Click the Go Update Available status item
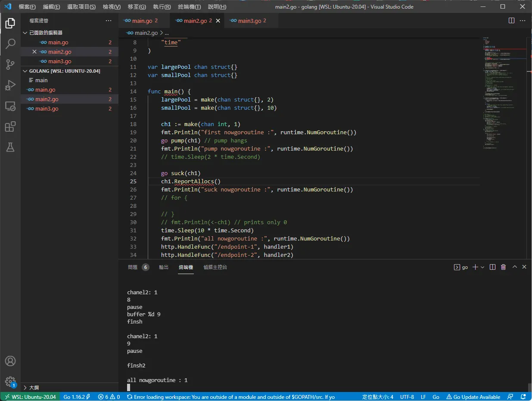The image size is (532, 401). [473, 397]
